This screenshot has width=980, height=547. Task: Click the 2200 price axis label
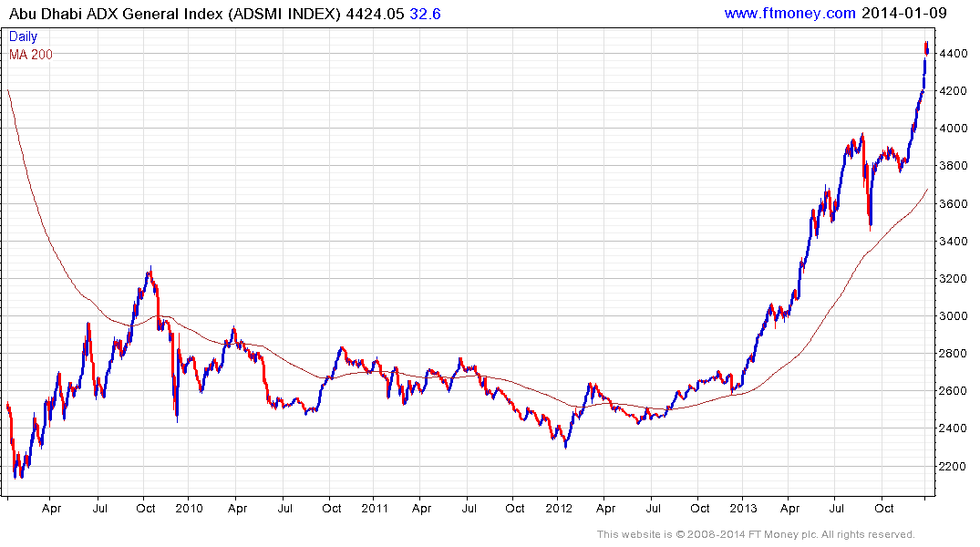(952, 467)
